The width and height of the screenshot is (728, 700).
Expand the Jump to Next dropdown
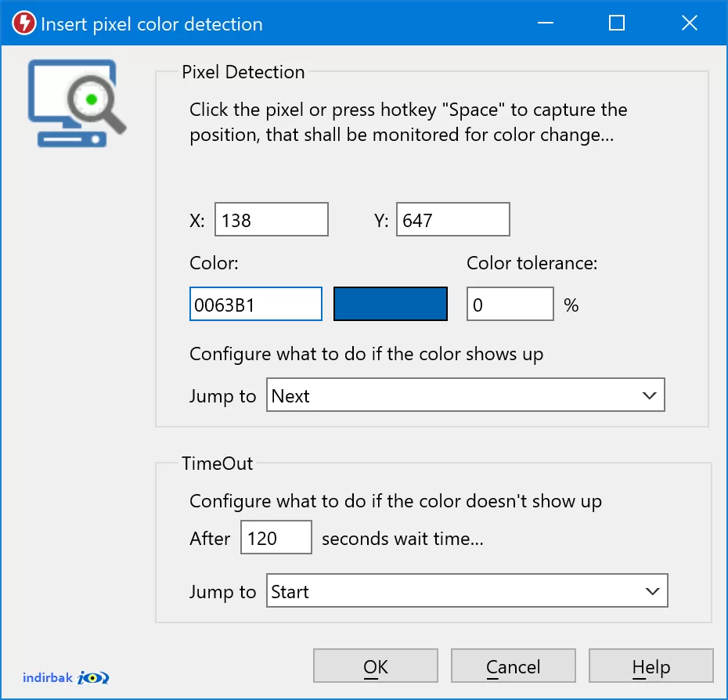point(465,395)
